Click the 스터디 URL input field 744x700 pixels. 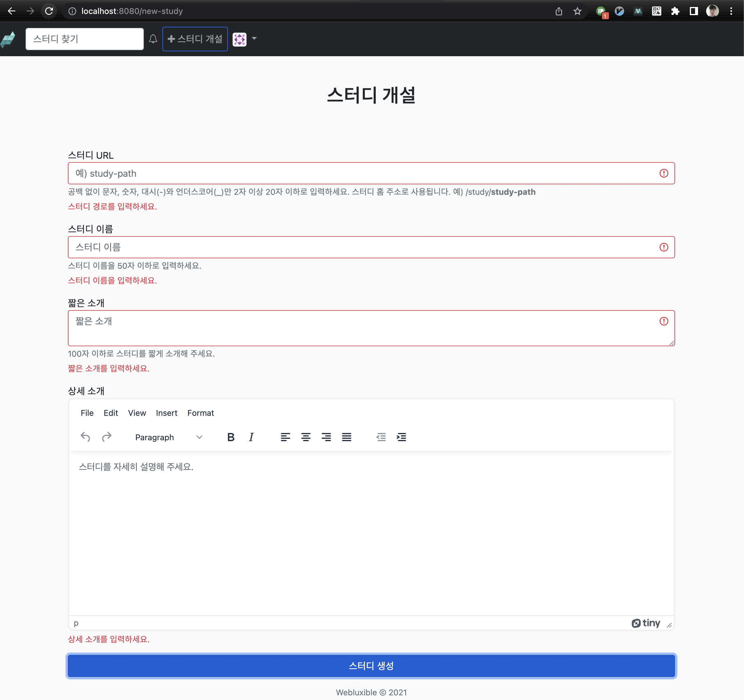363,173
